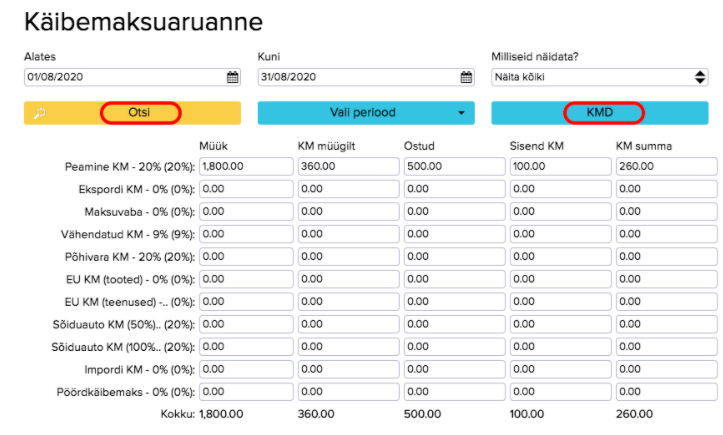Select Peamine KM Ostud field 500.00
The height and width of the screenshot is (435, 723).
[x=455, y=167]
